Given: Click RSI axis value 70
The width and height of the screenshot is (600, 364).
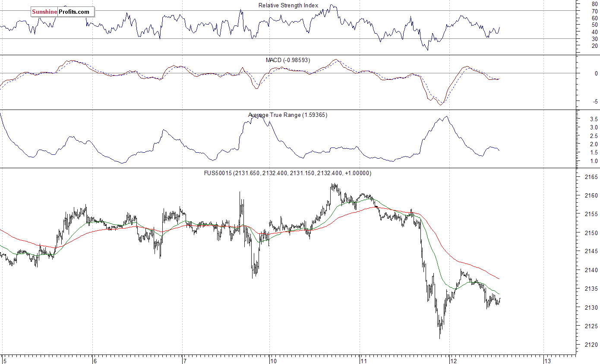Looking at the screenshot, I should pos(595,11).
